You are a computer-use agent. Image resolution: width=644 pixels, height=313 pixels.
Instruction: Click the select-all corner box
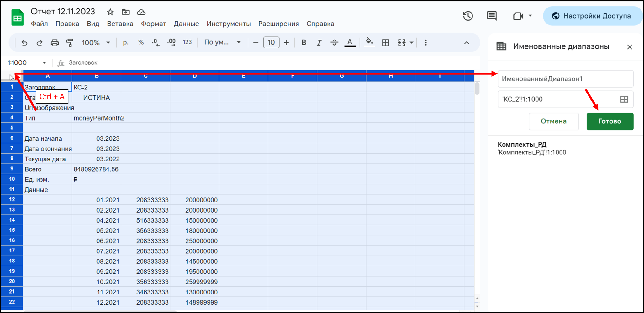click(12, 76)
